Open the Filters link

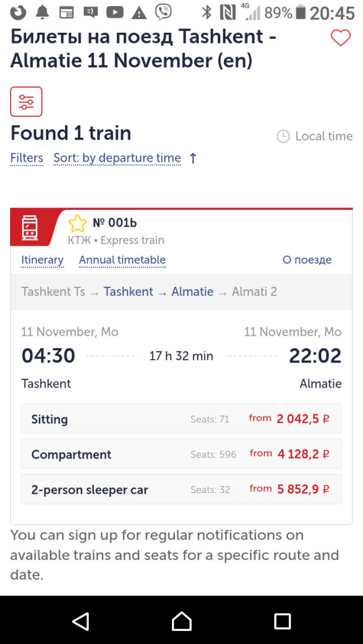pyautogui.click(x=27, y=158)
